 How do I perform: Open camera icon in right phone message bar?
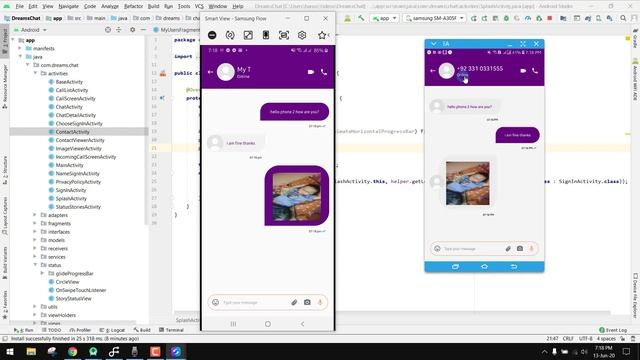520,249
